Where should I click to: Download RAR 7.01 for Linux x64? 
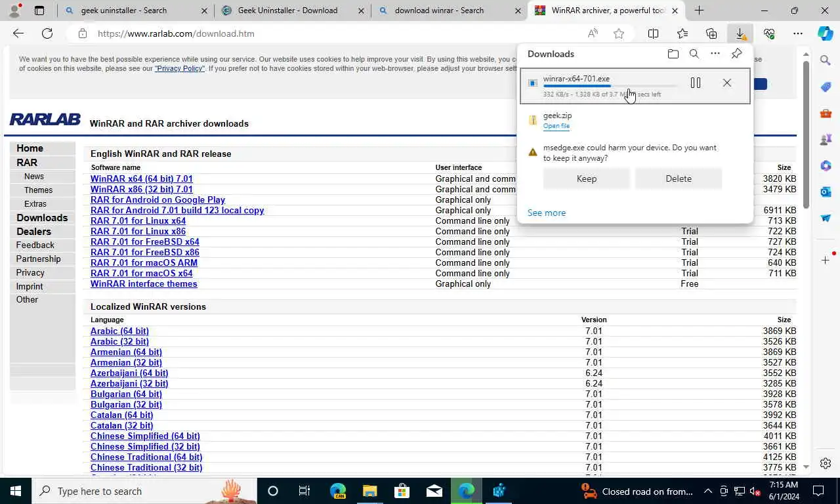138,220
